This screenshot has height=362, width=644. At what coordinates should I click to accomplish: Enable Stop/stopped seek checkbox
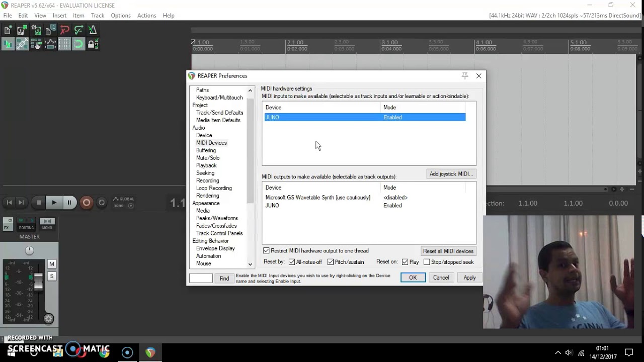427,262
